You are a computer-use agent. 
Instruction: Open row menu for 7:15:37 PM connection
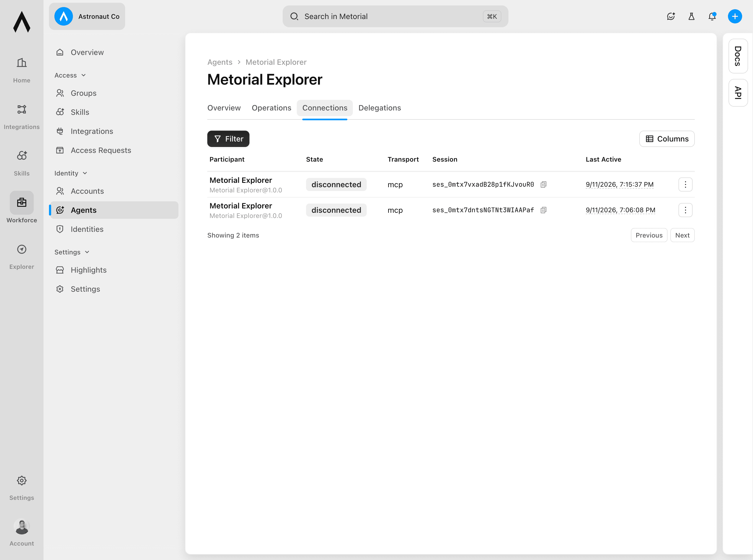point(685,184)
